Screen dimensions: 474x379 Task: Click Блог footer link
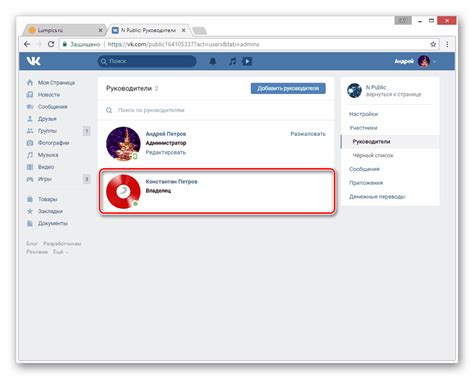pyautogui.click(x=32, y=244)
